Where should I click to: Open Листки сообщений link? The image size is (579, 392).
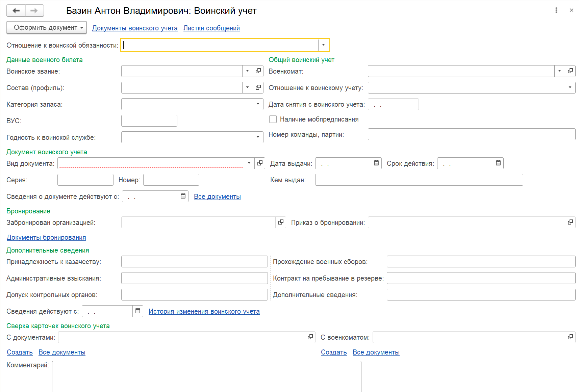click(x=211, y=28)
